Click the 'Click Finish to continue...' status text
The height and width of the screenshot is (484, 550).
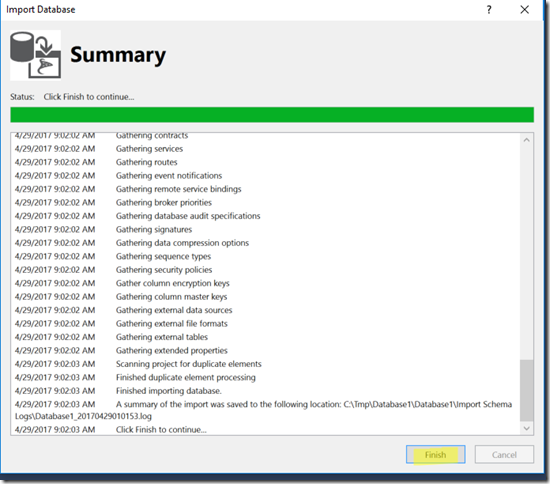(89, 97)
